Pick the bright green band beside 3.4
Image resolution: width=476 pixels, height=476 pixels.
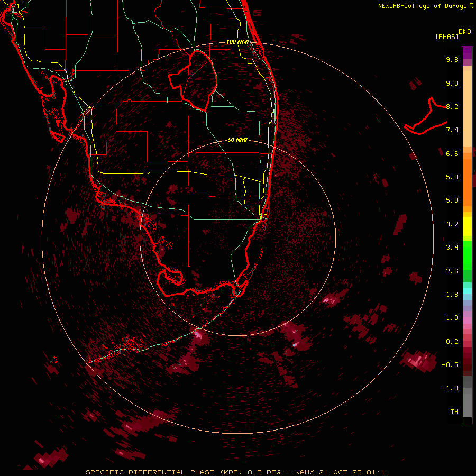point(467,255)
